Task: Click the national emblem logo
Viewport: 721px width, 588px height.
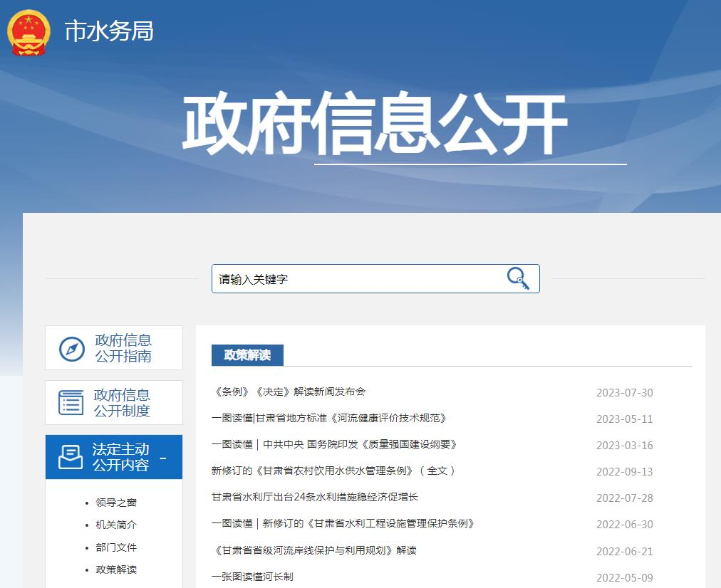Action: [x=29, y=32]
